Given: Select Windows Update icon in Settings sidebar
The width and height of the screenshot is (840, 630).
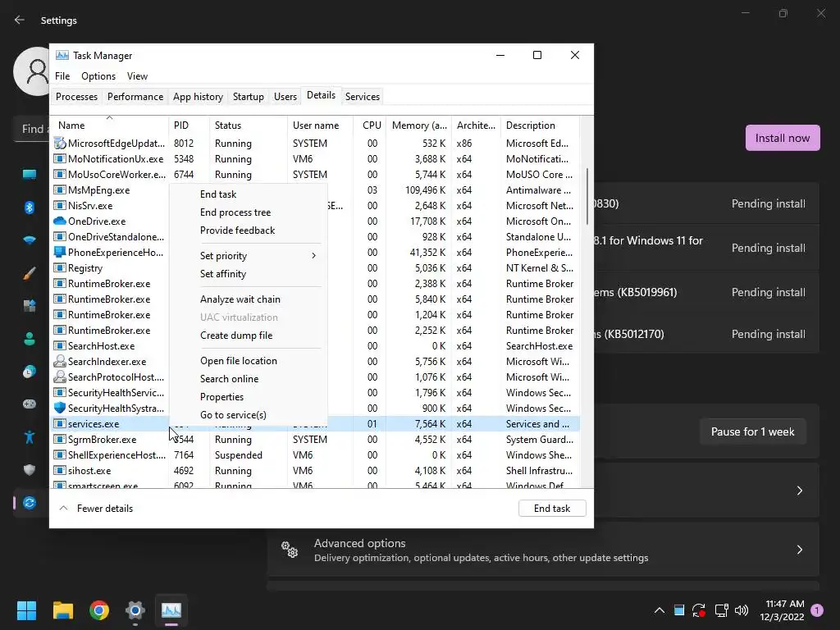Looking at the screenshot, I should tap(30, 503).
